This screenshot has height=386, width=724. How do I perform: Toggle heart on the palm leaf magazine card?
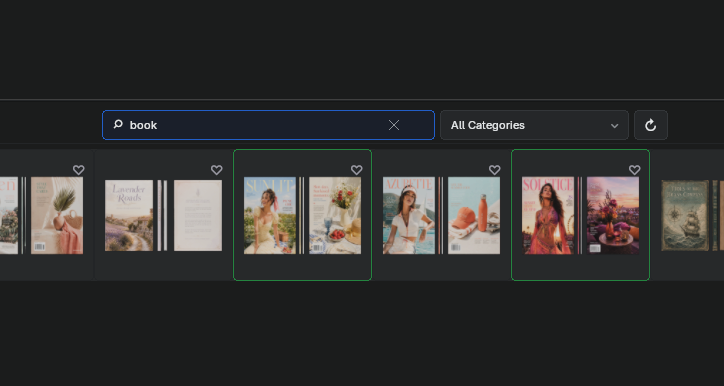tap(78, 170)
